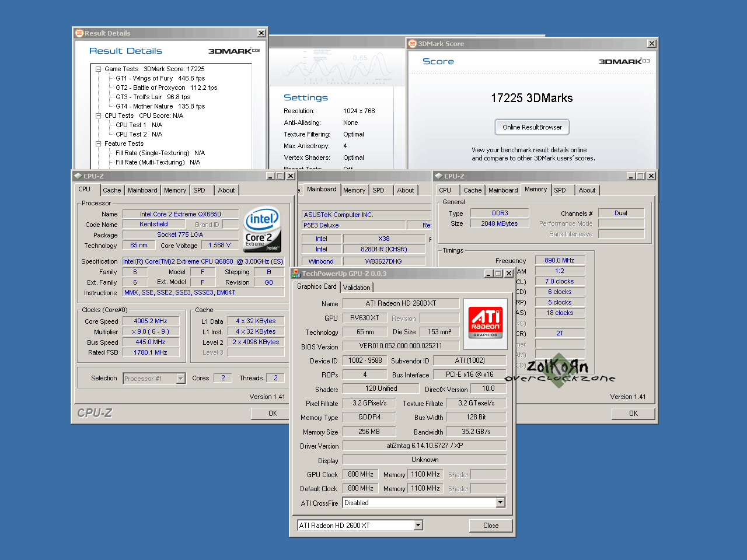Click the ASUSTeK Computer INC. manufacturer field
This screenshot has width=747, height=560.
click(366, 215)
